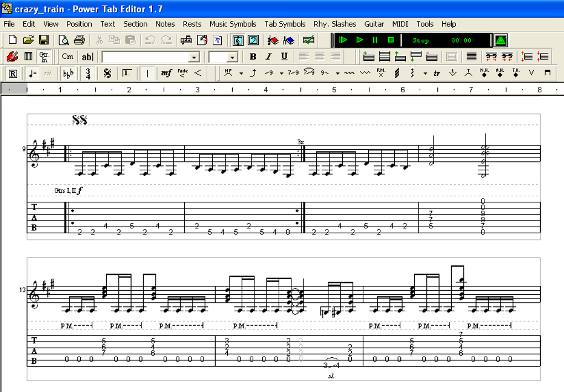Insert volume swell Fade icon
564x392 pixels.
click(x=182, y=74)
